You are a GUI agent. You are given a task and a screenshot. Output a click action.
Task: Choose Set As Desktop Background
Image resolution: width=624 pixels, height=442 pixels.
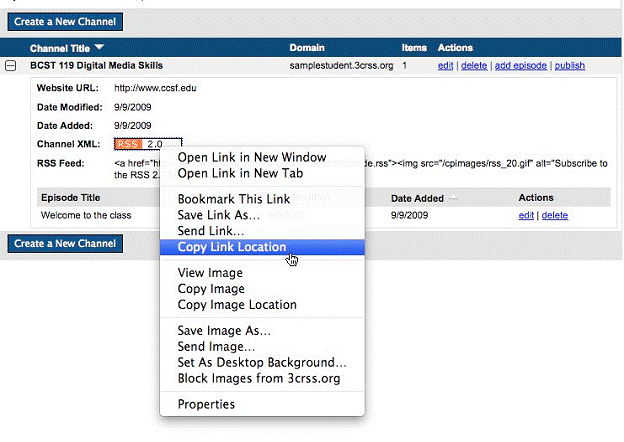[262, 362]
